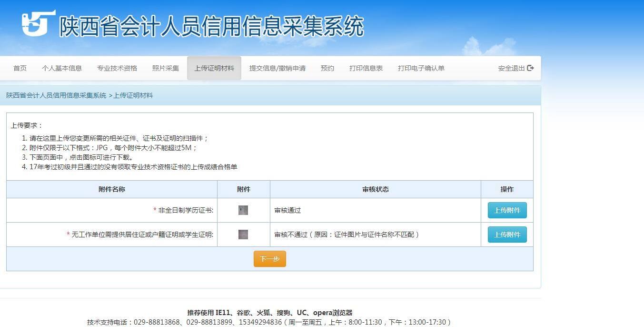Upload attachment for 非全日制学历证书
The width and height of the screenshot is (644, 327).
point(507,210)
